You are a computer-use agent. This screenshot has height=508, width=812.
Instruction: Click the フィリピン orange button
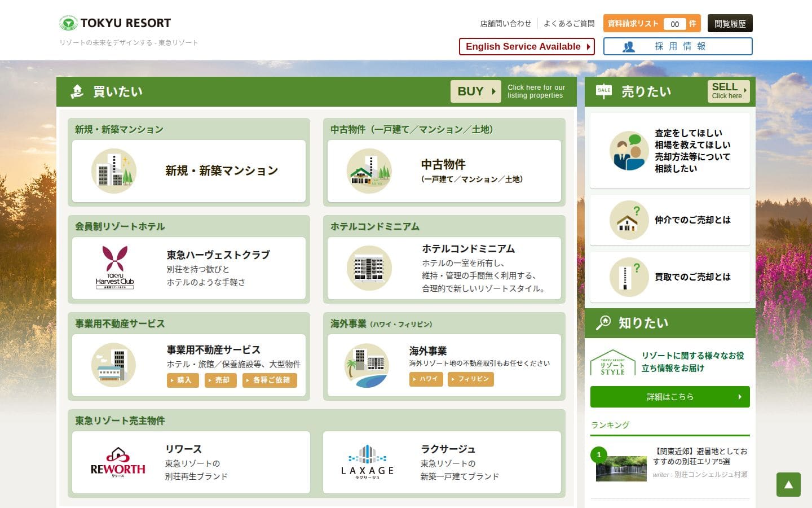[471, 379]
